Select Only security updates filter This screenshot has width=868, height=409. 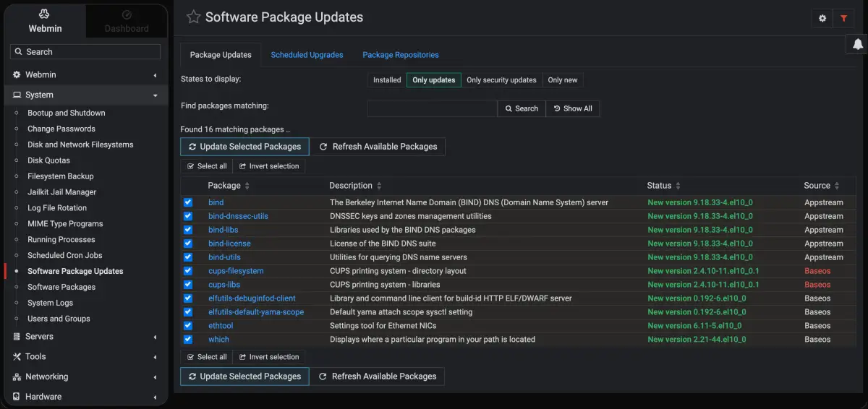(x=501, y=80)
